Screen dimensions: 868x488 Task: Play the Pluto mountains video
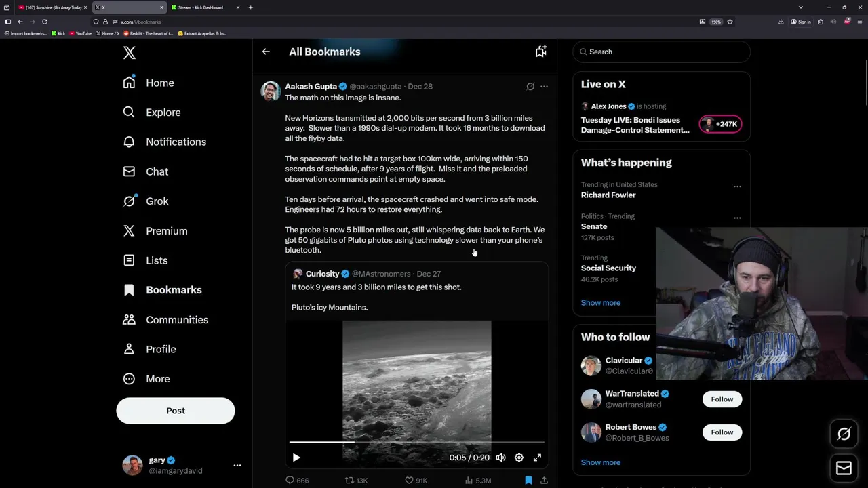(296, 457)
